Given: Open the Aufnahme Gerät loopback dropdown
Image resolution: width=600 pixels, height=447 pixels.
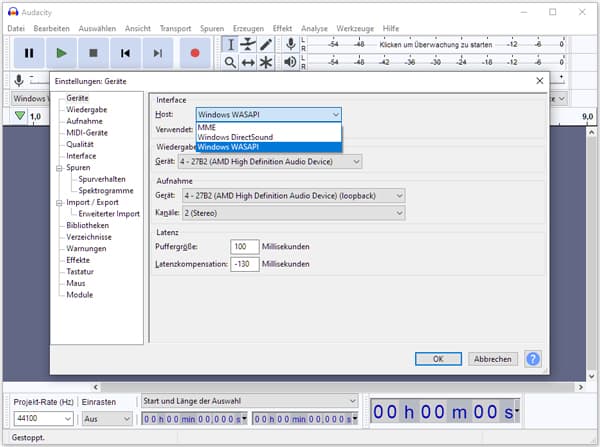Looking at the screenshot, I should (293, 196).
